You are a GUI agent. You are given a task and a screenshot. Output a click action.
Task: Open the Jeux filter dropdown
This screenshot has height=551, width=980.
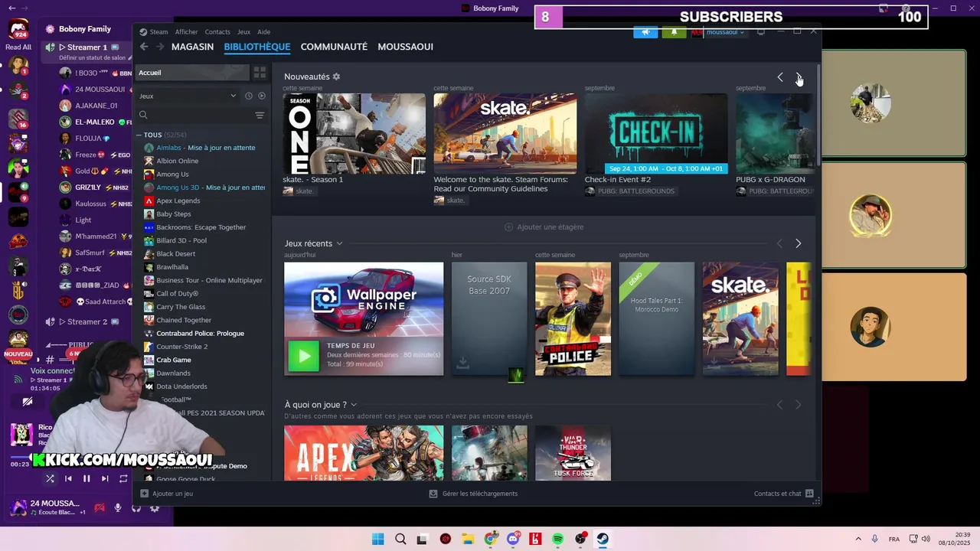pos(188,96)
